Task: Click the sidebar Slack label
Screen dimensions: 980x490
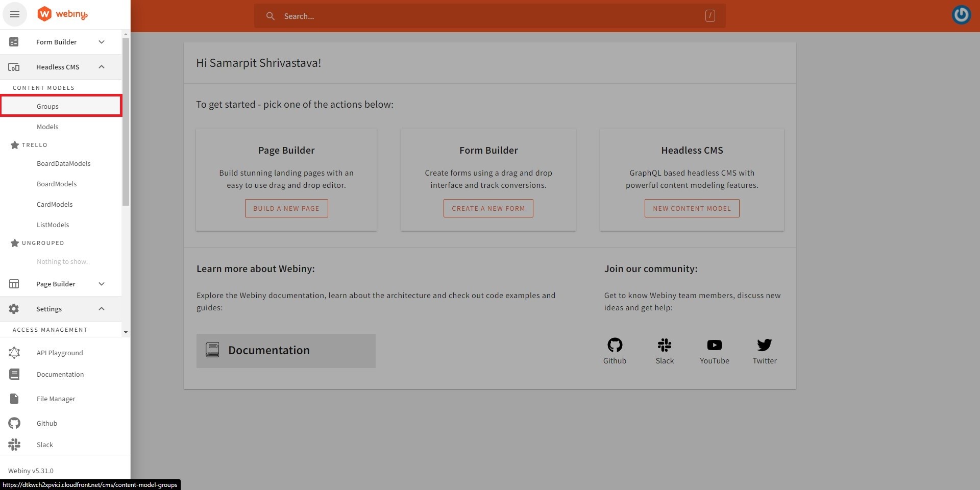Action: coord(45,445)
